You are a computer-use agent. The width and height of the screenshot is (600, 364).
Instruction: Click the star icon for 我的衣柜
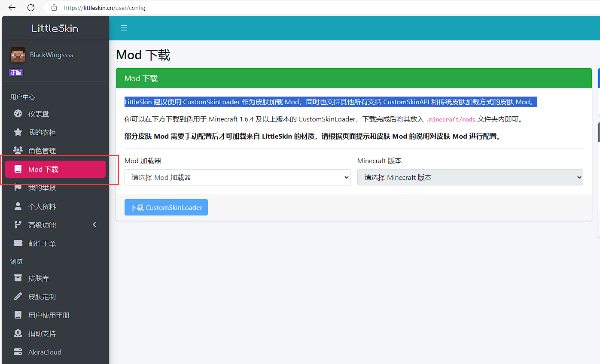click(x=18, y=132)
